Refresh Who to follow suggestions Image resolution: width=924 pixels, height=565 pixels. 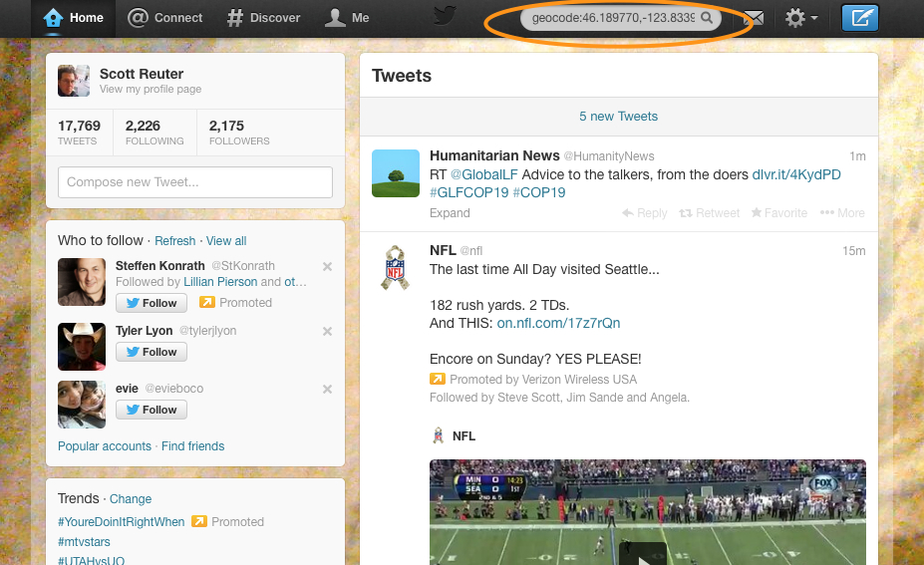[175, 241]
